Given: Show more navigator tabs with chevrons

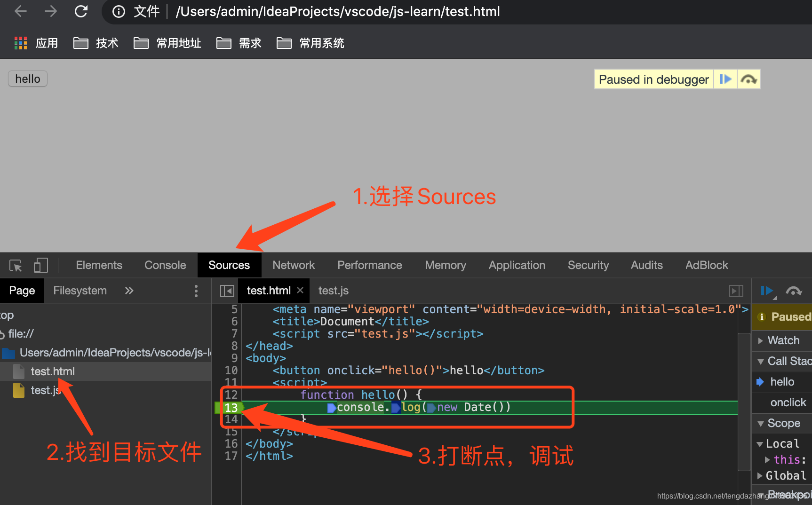Looking at the screenshot, I should click(129, 291).
